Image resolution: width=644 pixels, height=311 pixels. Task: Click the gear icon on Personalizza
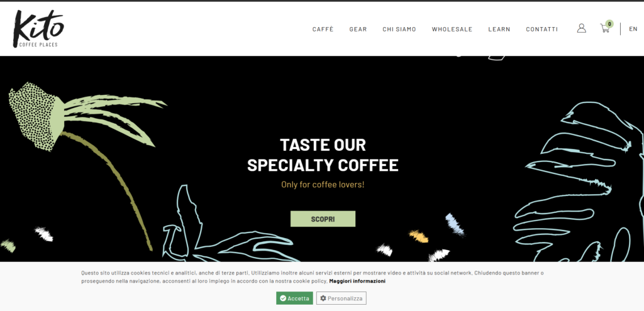pos(323,298)
